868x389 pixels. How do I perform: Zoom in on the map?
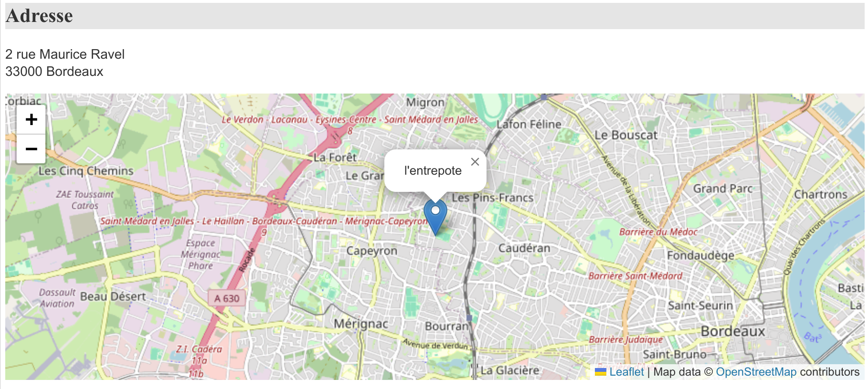pyautogui.click(x=31, y=119)
